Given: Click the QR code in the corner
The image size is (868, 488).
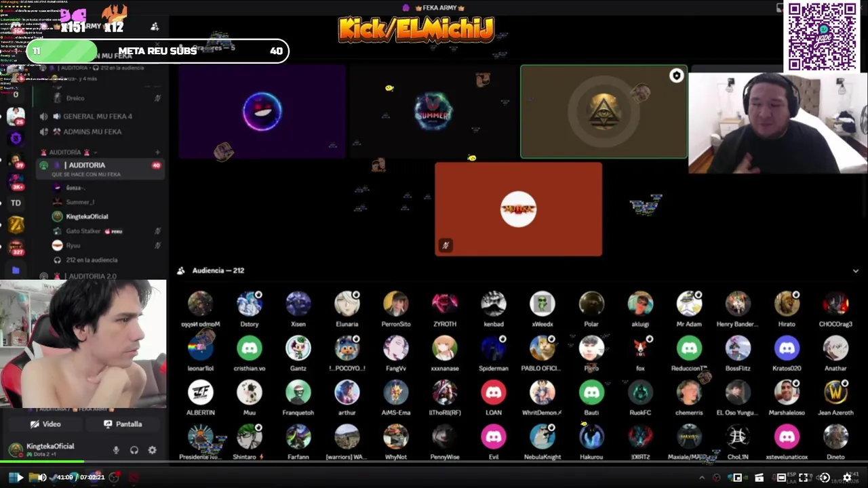Looking at the screenshot, I should tap(822, 36).
